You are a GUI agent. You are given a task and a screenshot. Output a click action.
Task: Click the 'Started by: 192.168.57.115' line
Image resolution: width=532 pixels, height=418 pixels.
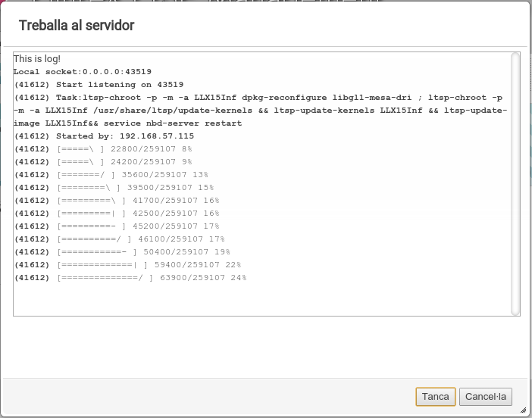104,136
